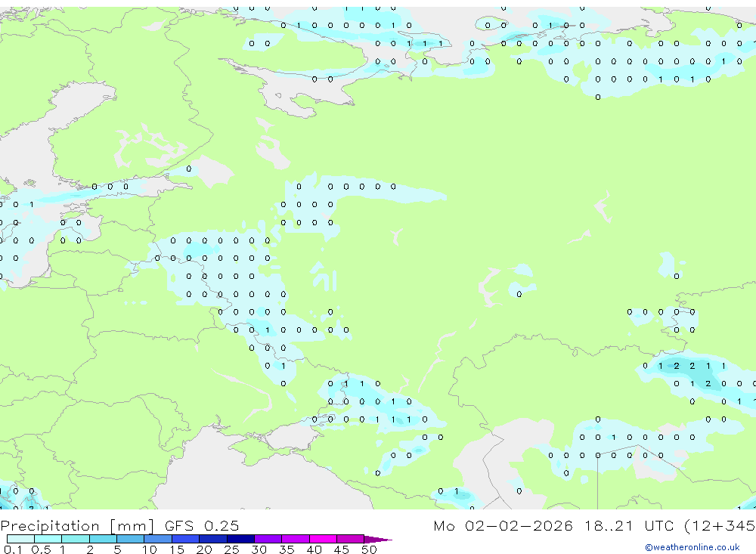Image resolution: width=756 pixels, height=554 pixels.
Task: Click the arrow tip above 50 in legend
Action: [x=379, y=540]
